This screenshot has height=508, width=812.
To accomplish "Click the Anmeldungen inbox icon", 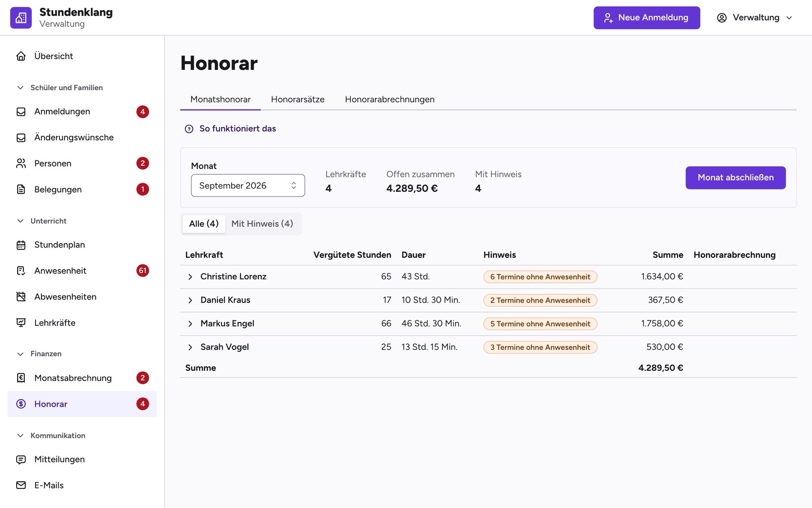I will pyautogui.click(x=21, y=112).
